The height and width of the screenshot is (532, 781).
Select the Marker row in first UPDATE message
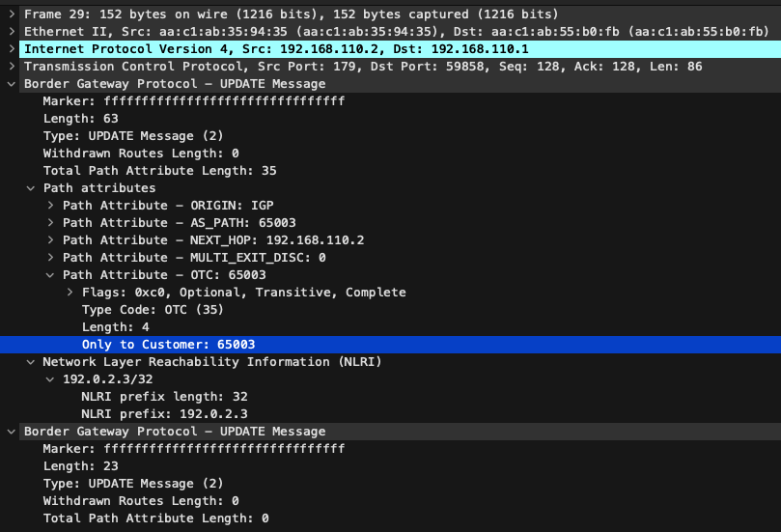click(194, 101)
